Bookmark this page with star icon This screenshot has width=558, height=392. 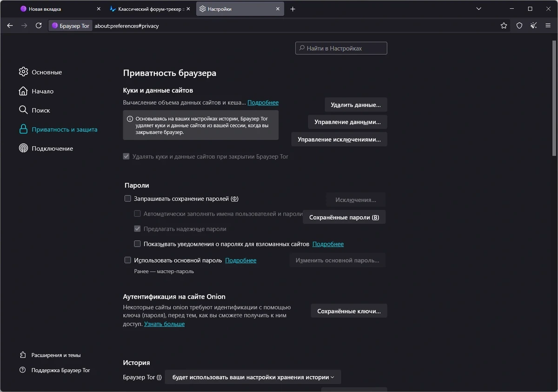click(x=504, y=26)
